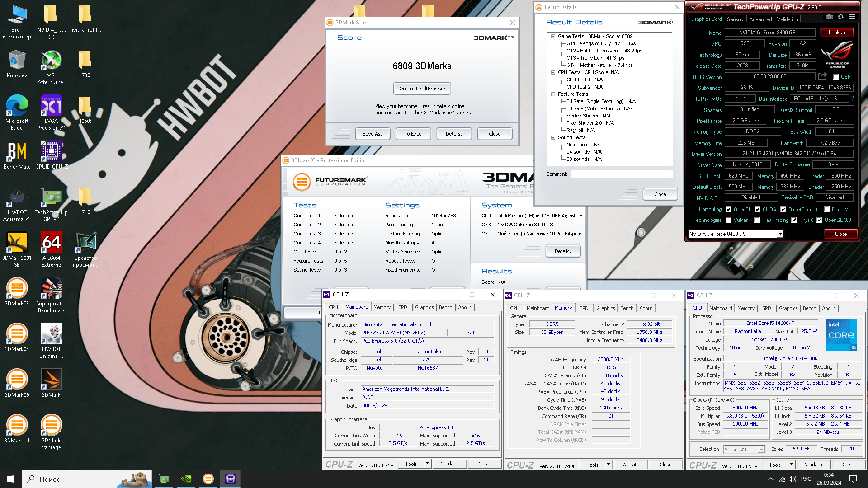Open Tools dropdown arrow in CPU tab CPU-Z
868x488 pixels.
coord(791,465)
